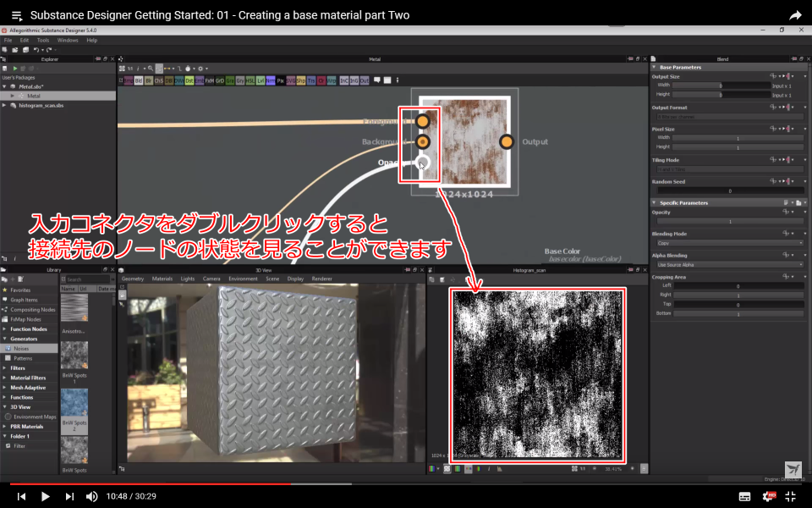Open the 3D View Geometry menu
The height and width of the screenshot is (508, 812).
point(133,279)
